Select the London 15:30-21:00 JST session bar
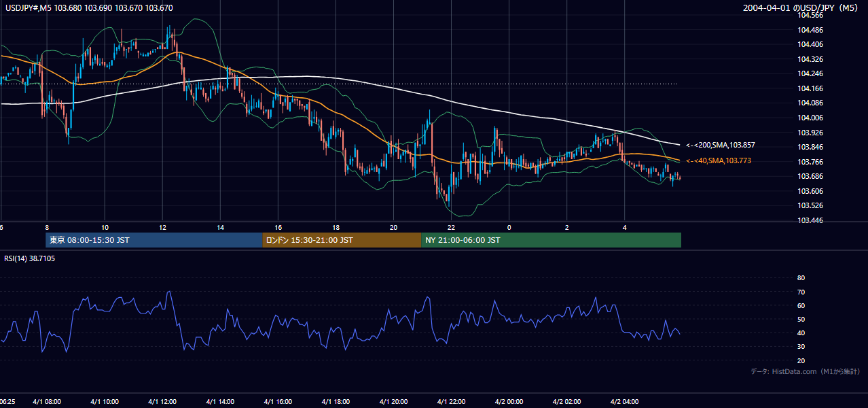 pos(342,240)
